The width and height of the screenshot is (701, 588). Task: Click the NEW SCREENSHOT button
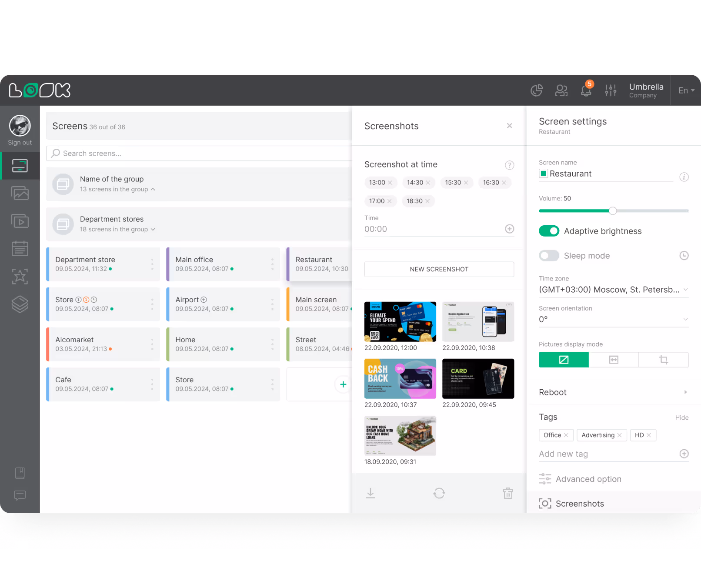point(439,269)
